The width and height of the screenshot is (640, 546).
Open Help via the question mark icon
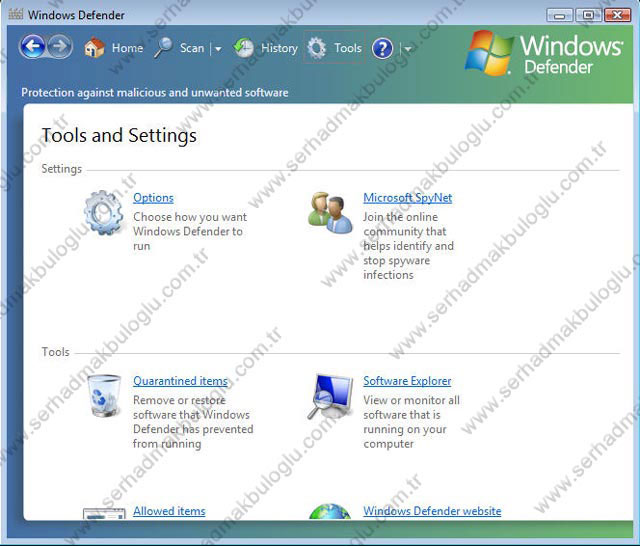point(382,49)
